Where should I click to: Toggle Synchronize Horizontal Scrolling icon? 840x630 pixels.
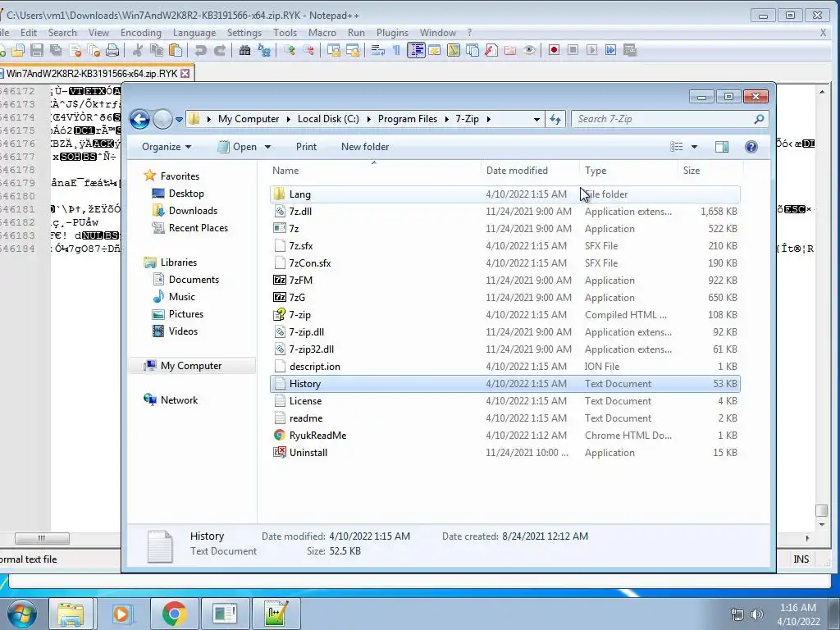click(x=353, y=50)
